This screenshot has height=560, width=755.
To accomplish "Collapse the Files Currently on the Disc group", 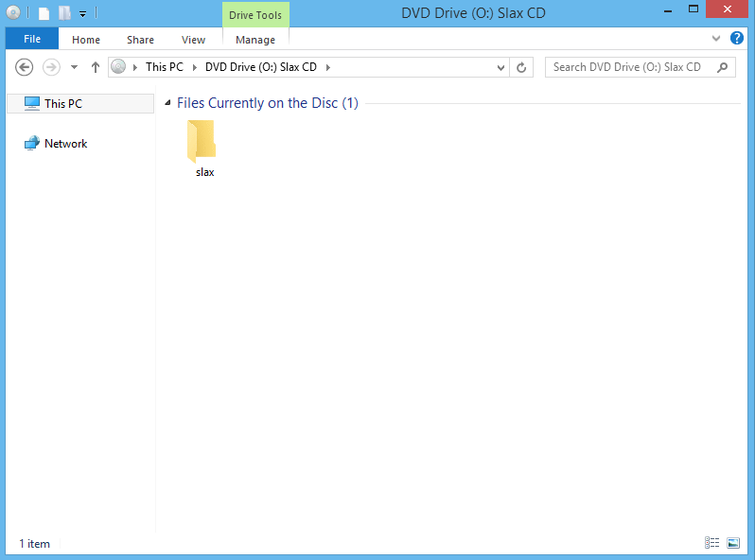I will click(x=168, y=103).
